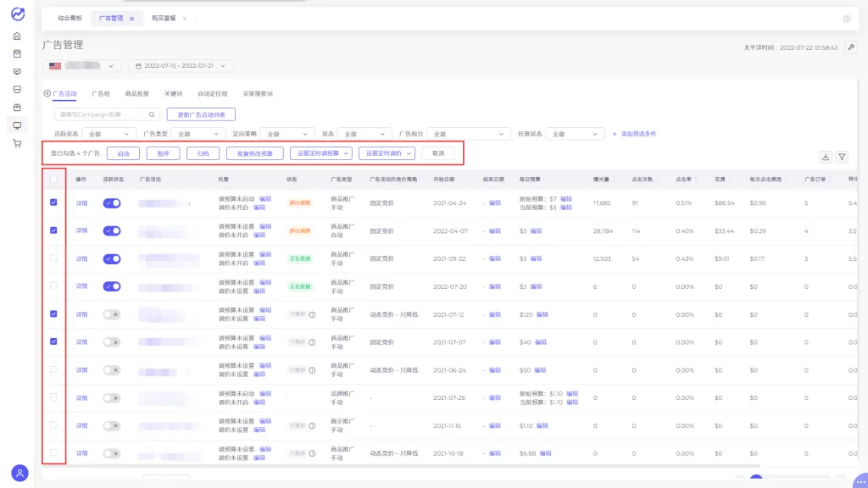Open the cart icon in sidebar
Image resolution: width=868 pixels, height=488 pixels.
(x=17, y=143)
